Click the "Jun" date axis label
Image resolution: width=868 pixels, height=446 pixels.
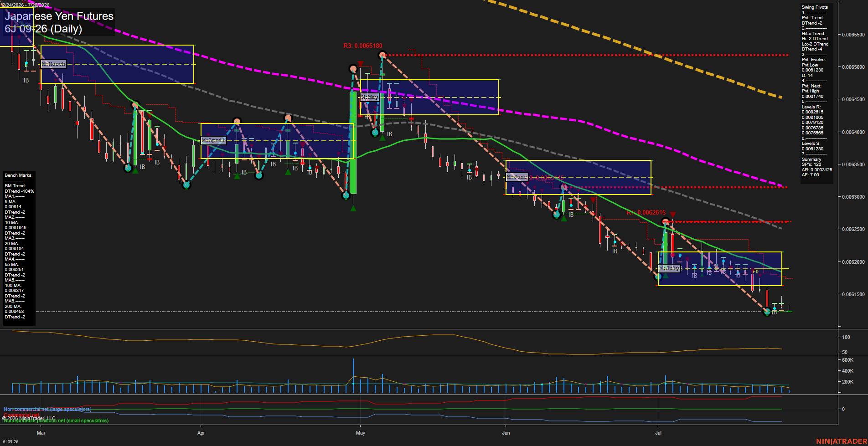point(506,433)
